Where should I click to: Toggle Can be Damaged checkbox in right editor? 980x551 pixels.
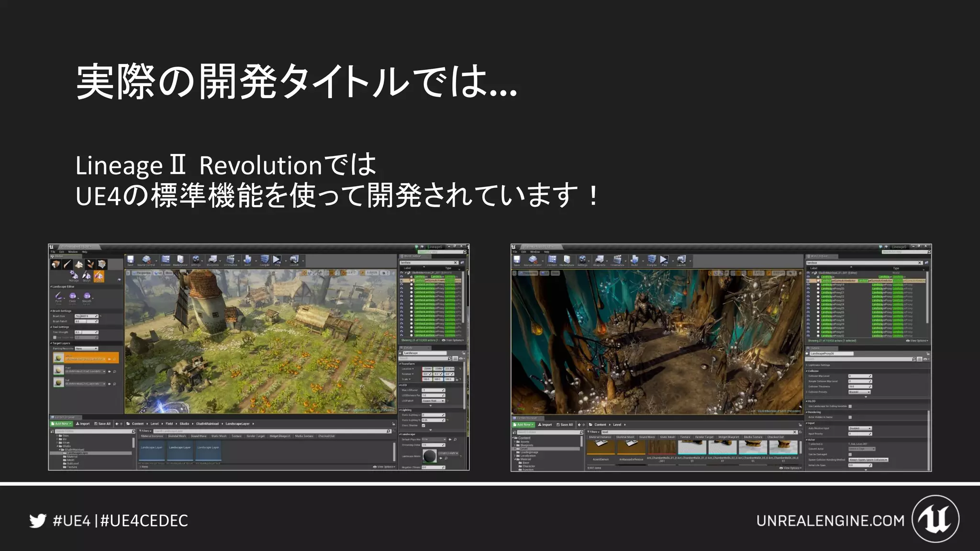coord(850,454)
